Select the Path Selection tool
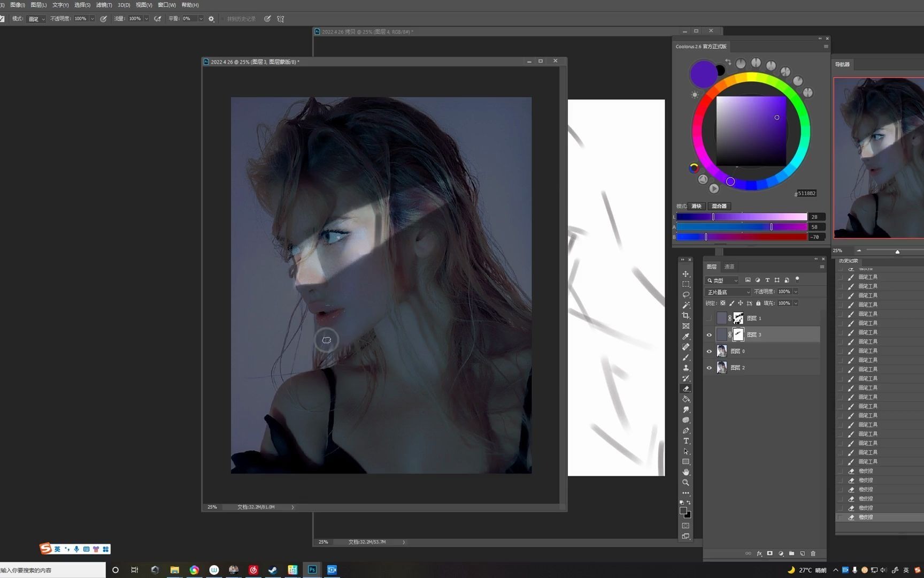Image resolution: width=924 pixels, height=578 pixels. point(686,451)
